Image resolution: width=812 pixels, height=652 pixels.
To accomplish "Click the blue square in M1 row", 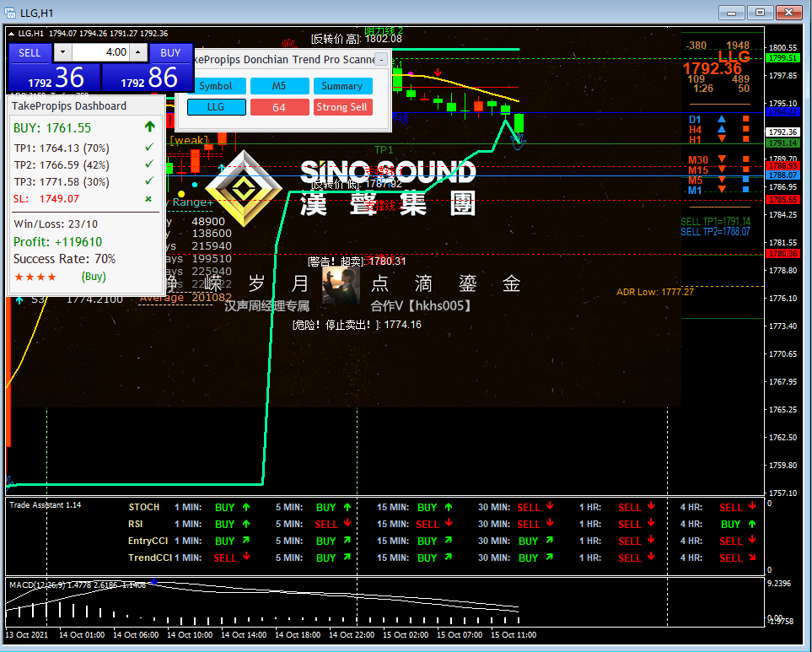I will [x=745, y=190].
